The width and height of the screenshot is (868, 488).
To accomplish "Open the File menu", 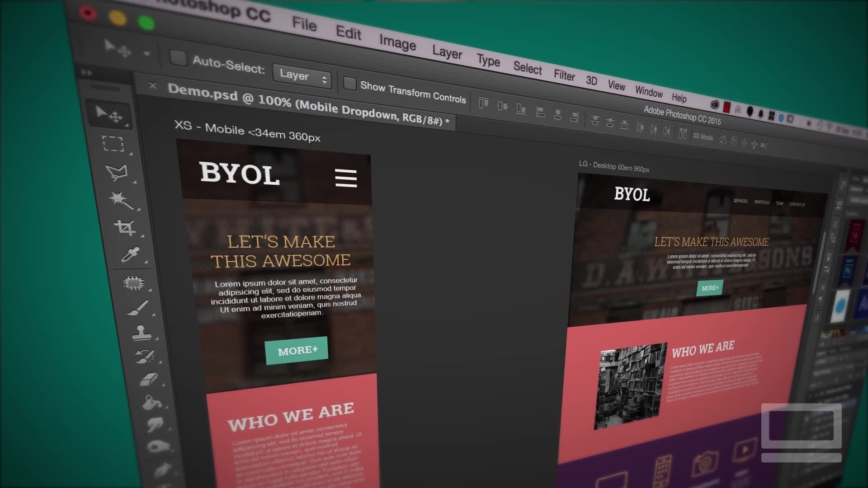I will [304, 24].
